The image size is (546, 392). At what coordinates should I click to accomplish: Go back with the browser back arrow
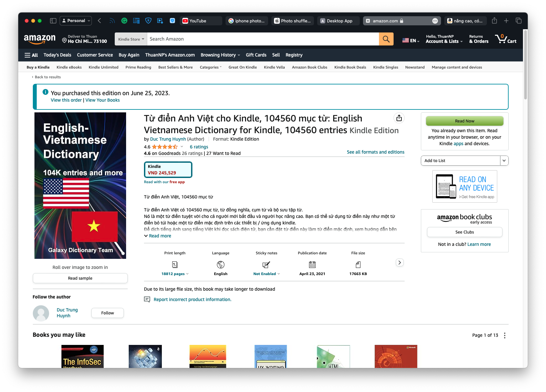click(x=99, y=21)
